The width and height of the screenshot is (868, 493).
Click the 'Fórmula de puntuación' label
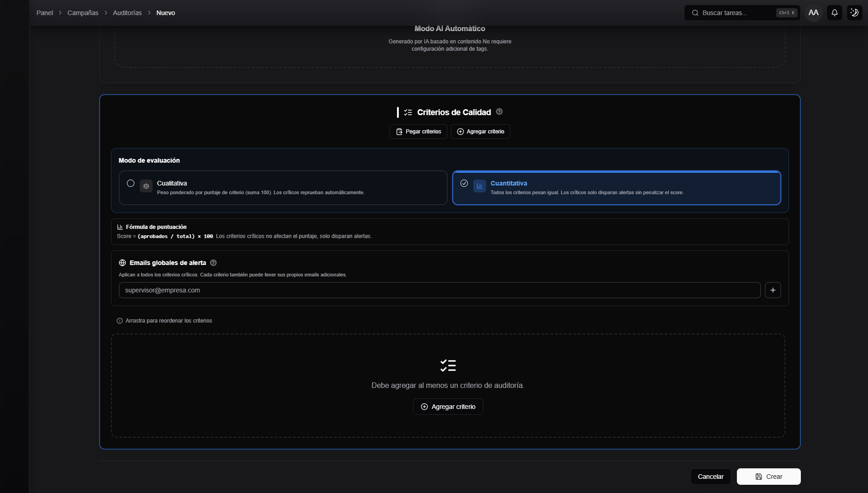(156, 227)
